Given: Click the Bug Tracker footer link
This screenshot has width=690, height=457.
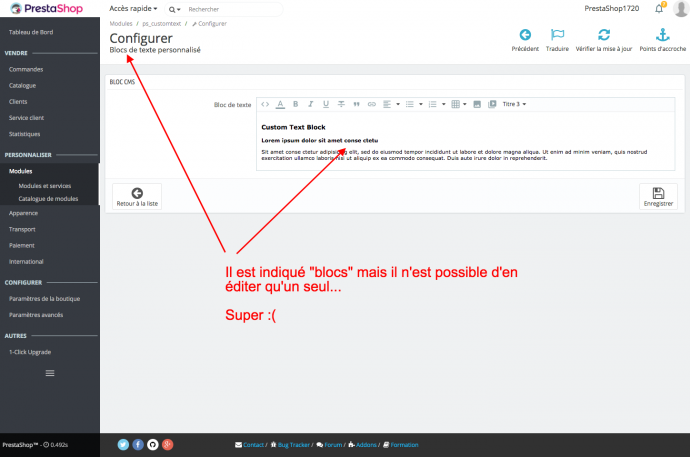Looking at the screenshot, I should 294,445.
